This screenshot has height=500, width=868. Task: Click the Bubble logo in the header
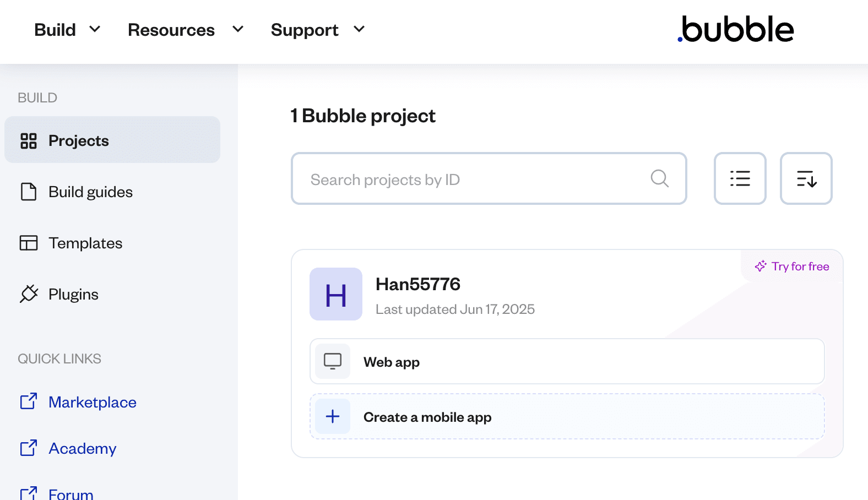(736, 30)
